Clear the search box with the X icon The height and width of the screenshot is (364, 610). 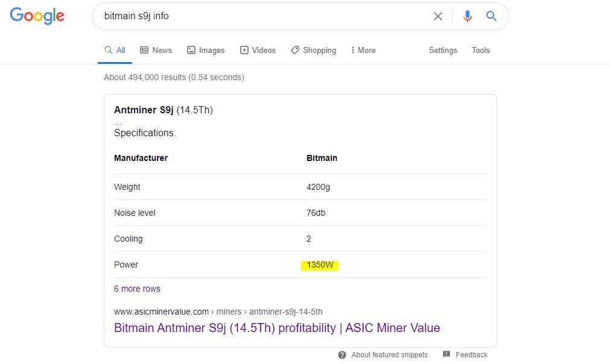(438, 16)
